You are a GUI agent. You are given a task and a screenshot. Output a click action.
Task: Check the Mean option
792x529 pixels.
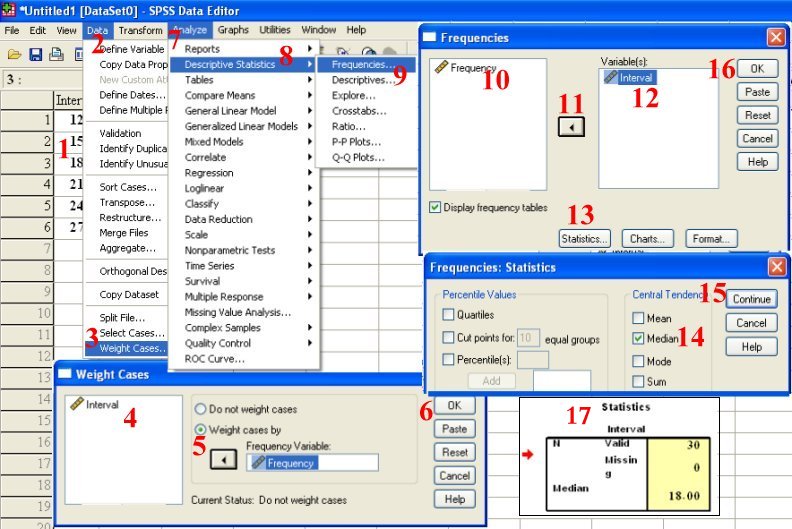coord(638,318)
